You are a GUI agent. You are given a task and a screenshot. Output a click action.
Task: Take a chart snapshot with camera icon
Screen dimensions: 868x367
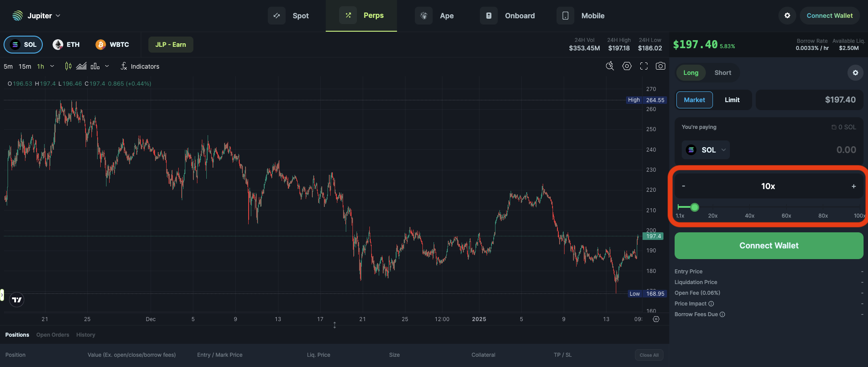(660, 66)
